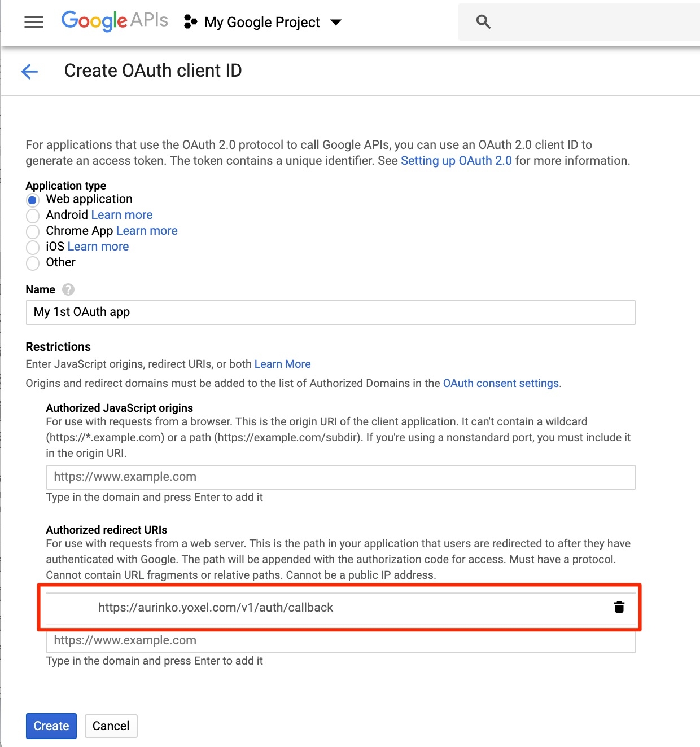Click the Authorized JavaScript origins input
Screen dimensions: 700x747
[x=340, y=477]
